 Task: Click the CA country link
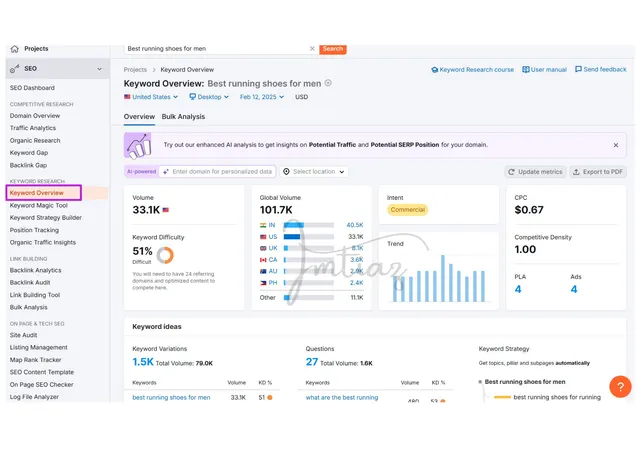coord(273,260)
